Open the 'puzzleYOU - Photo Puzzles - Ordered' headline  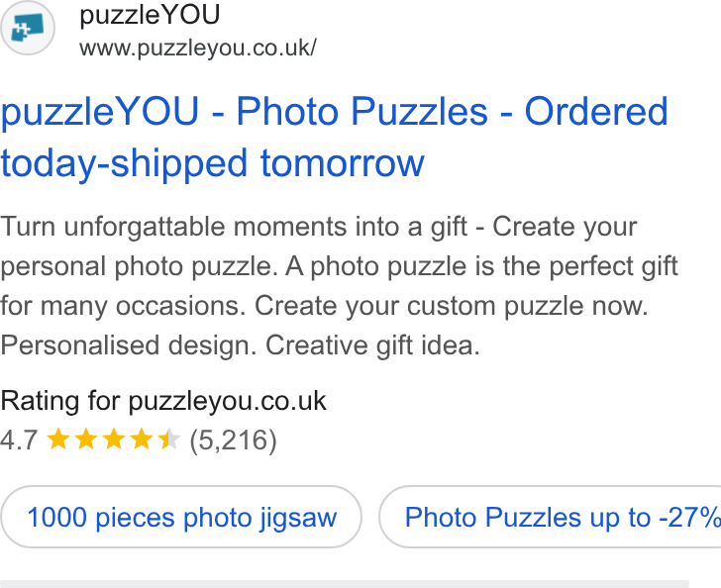335,111
